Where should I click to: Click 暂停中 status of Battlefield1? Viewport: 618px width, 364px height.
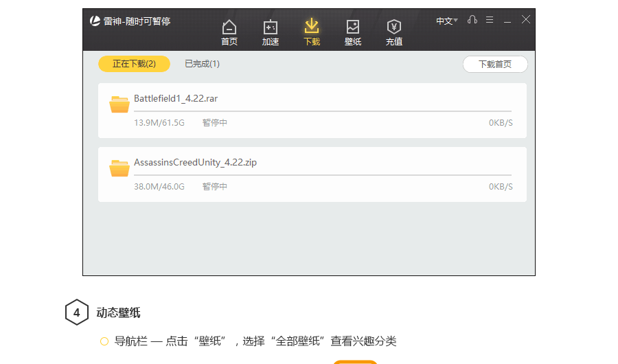[215, 123]
